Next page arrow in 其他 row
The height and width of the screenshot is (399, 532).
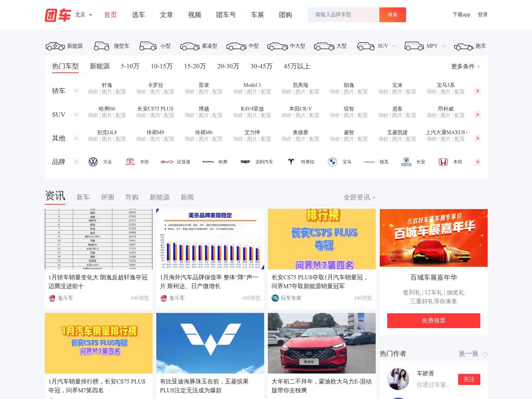(x=478, y=138)
